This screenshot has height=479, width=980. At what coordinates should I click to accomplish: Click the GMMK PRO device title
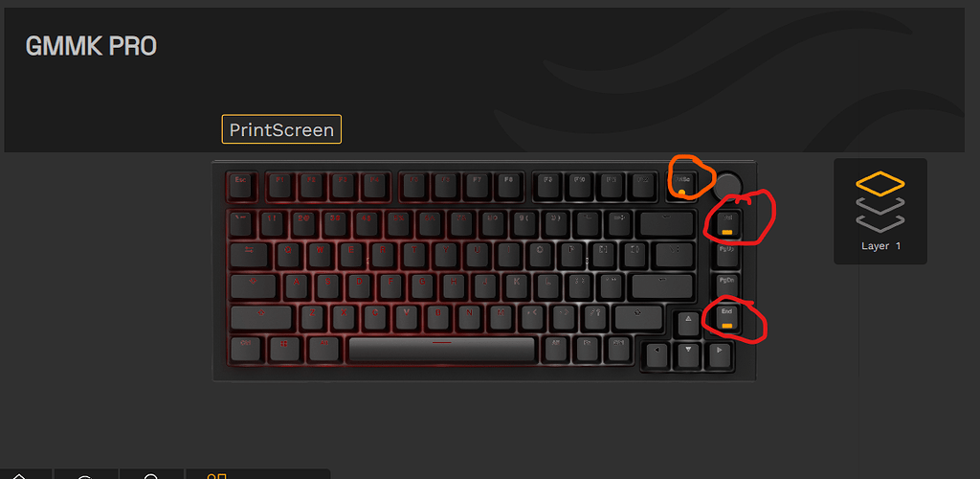[91, 46]
